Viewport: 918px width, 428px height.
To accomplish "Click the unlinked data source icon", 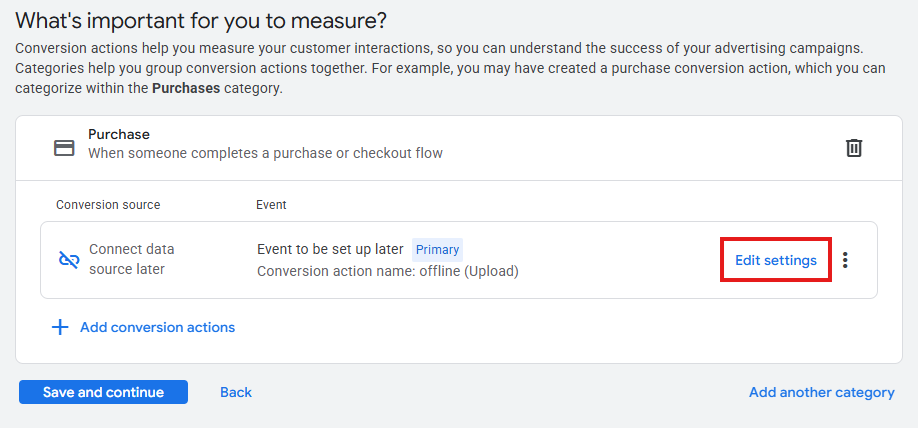I will pyautogui.click(x=69, y=260).
